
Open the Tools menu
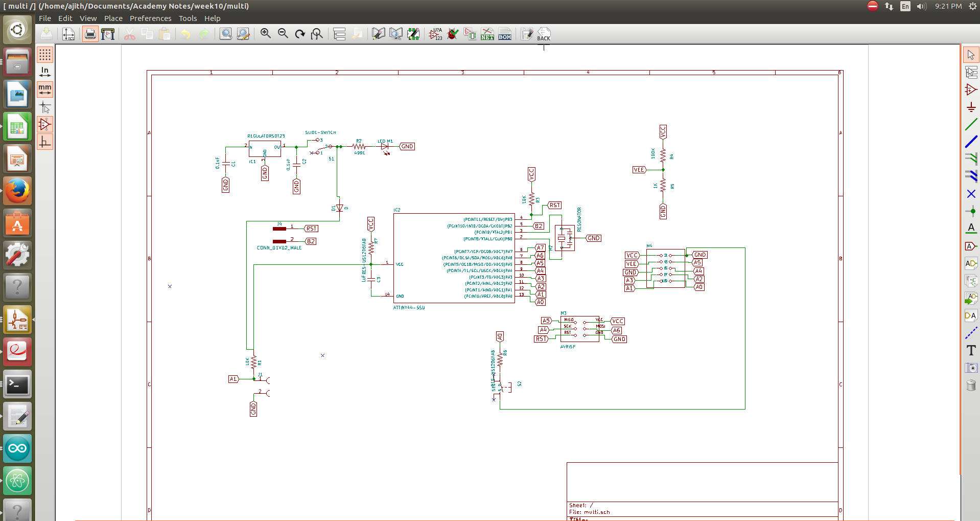coord(188,18)
